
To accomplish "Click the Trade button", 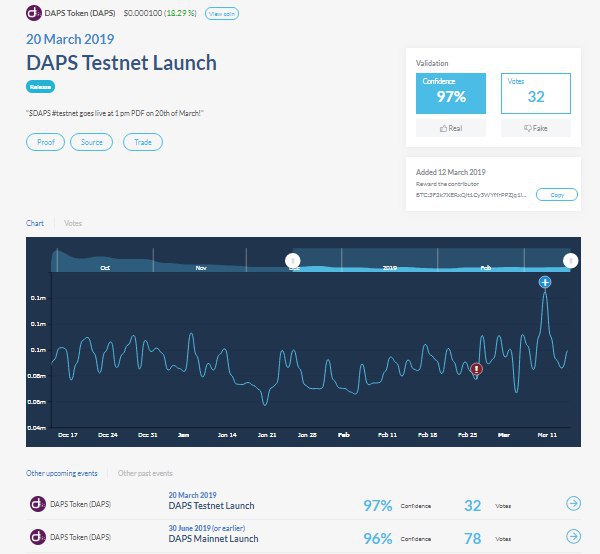I will click(143, 142).
